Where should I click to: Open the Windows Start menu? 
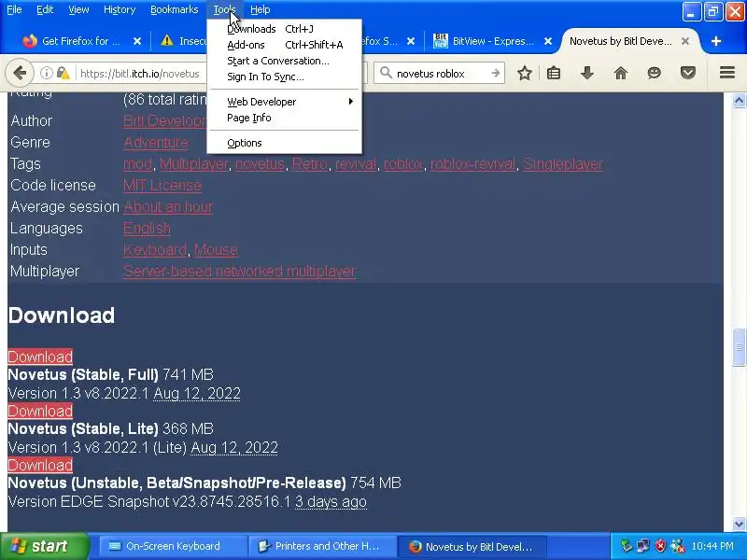pos(44,546)
